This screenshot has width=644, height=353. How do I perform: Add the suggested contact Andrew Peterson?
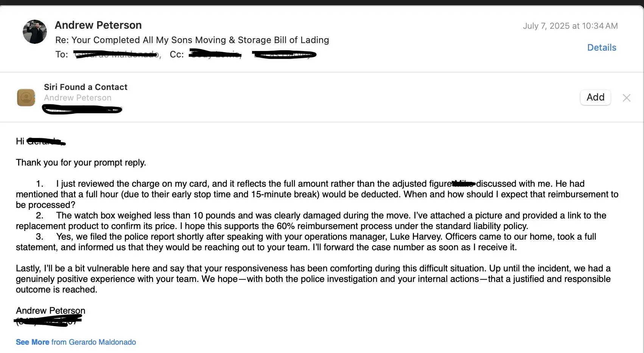595,98
